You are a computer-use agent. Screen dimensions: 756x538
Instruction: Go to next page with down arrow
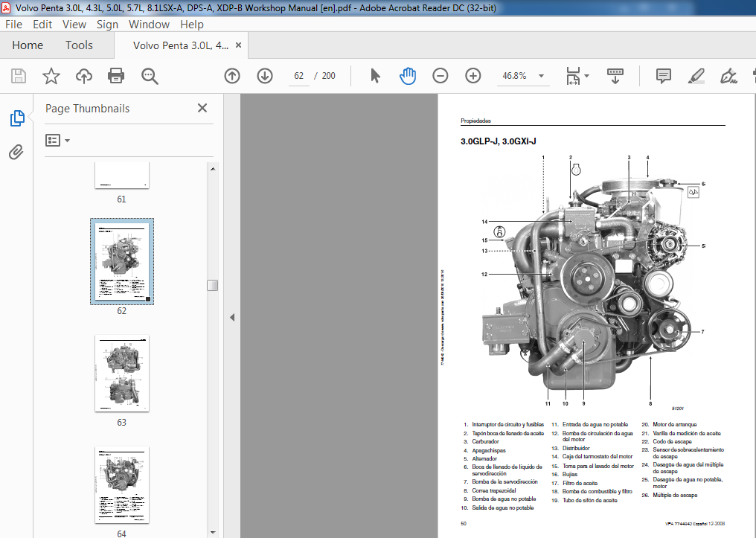click(265, 76)
